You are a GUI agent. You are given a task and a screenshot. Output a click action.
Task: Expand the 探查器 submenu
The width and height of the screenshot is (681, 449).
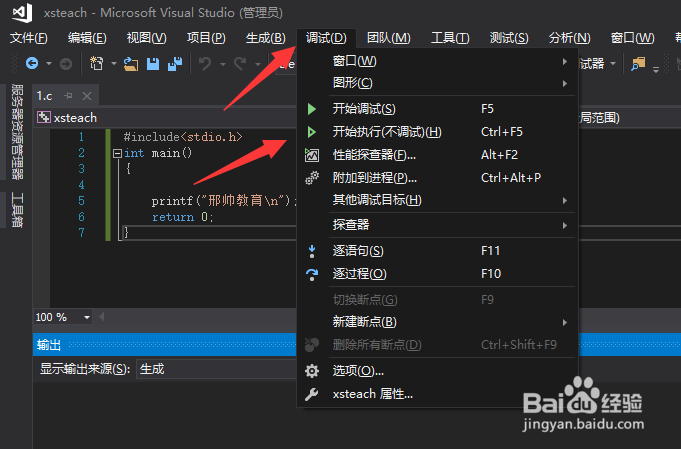pyautogui.click(x=565, y=225)
